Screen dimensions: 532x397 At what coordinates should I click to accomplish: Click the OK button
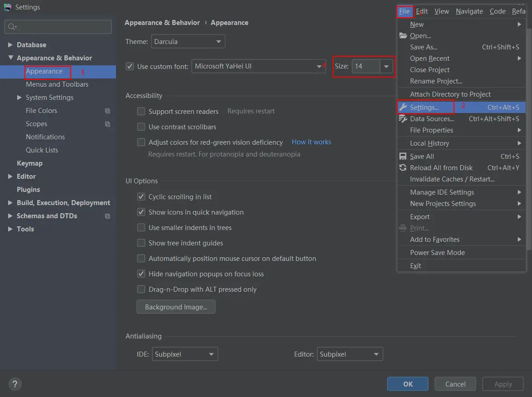click(x=407, y=384)
